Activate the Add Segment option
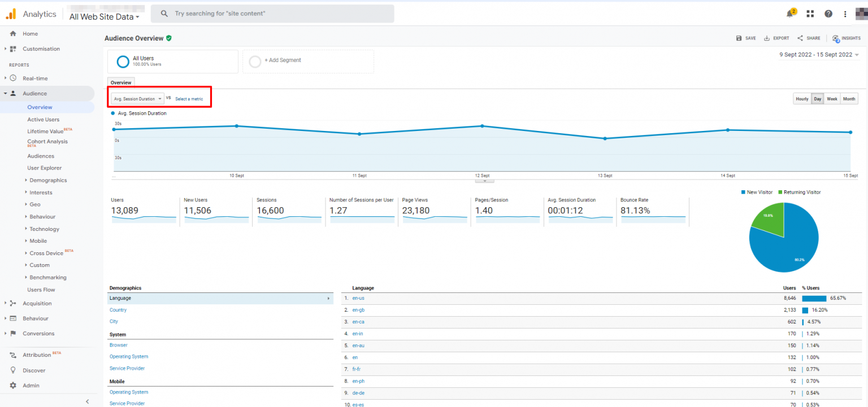This screenshot has width=868, height=407. coord(281,60)
